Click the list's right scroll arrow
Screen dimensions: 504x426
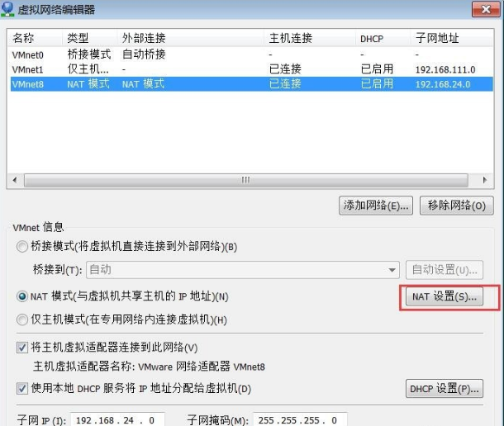coord(485,180)
